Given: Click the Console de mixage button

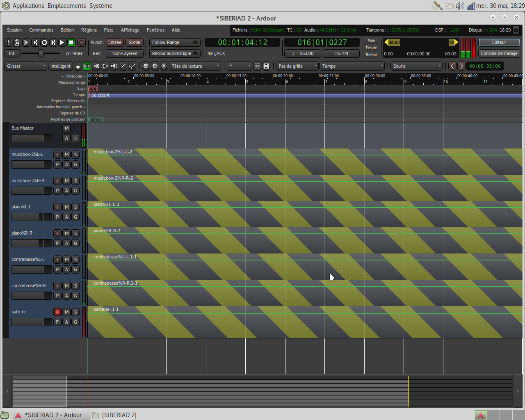Looking at the screenshot, I should pos(499,53).
